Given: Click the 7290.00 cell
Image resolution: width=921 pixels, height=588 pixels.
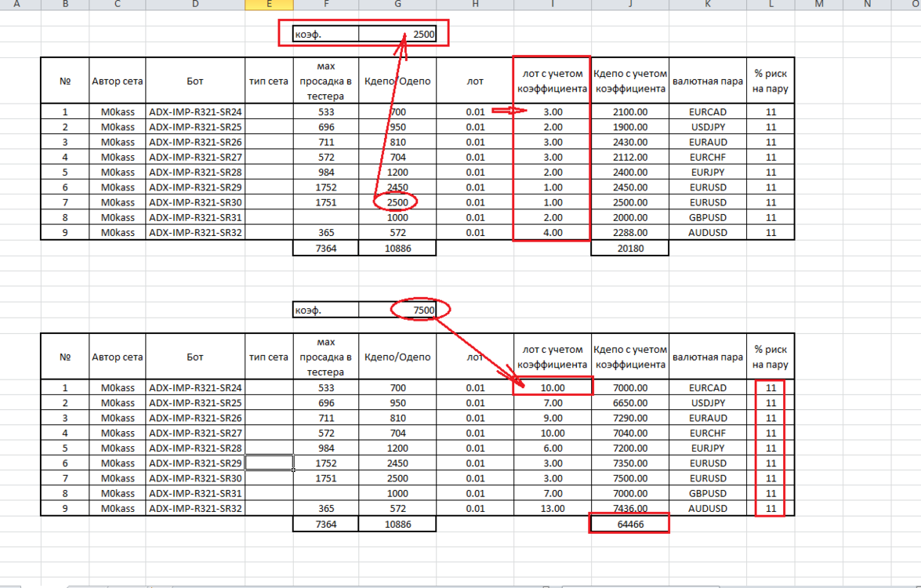Looking at the screenshot, I should (x=630, y=418).
